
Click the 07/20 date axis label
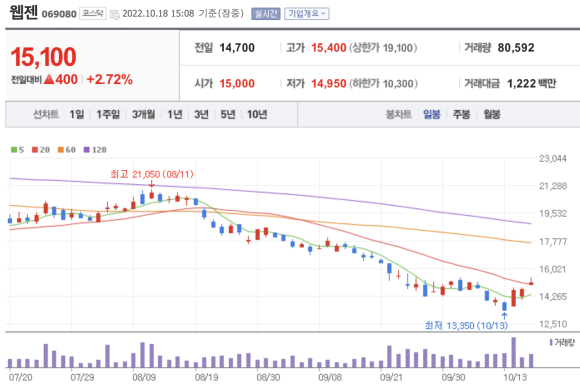coord(20,377)
